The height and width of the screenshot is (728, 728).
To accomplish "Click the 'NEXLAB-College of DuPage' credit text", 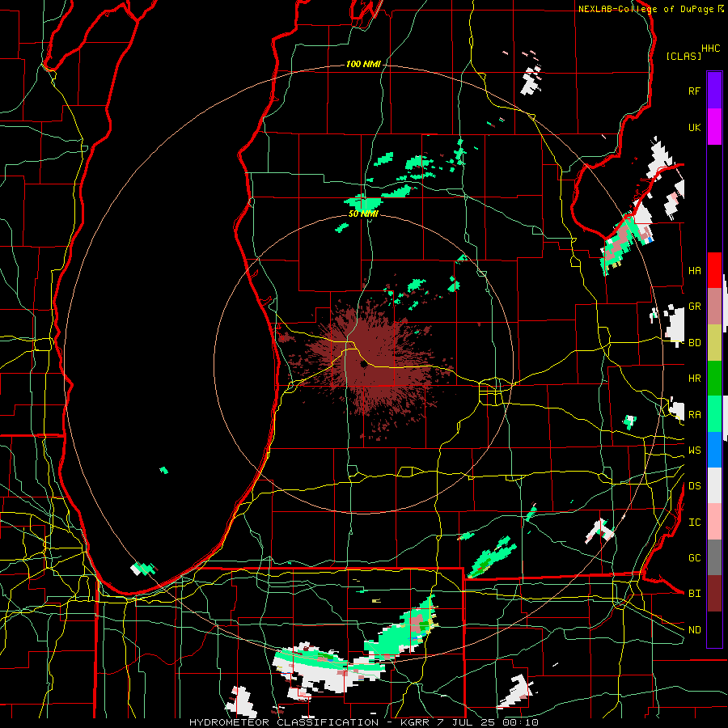I will 645,9.
